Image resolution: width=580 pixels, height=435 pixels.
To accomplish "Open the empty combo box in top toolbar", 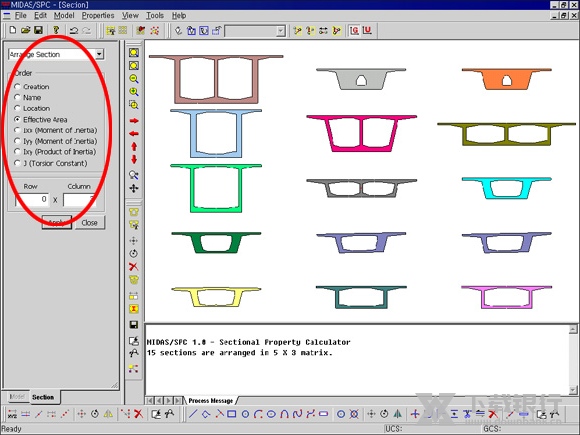I will tap(255, 31).
